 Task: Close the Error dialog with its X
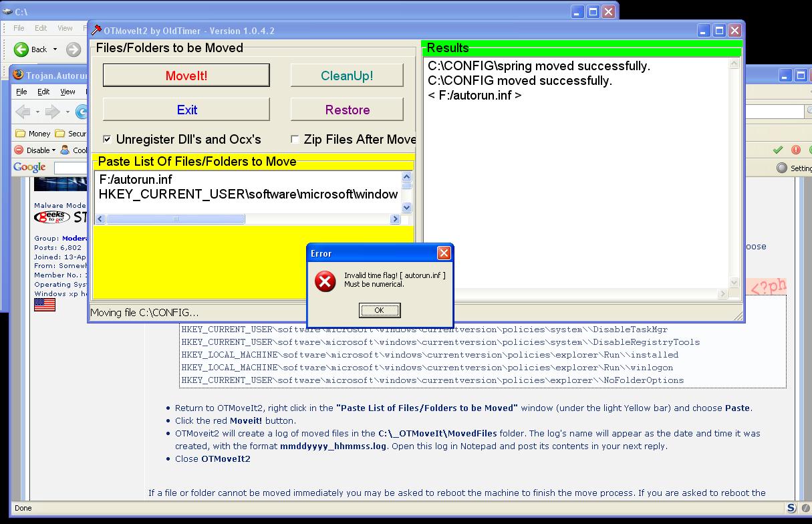pyautogui.click(x=444, y=253)
